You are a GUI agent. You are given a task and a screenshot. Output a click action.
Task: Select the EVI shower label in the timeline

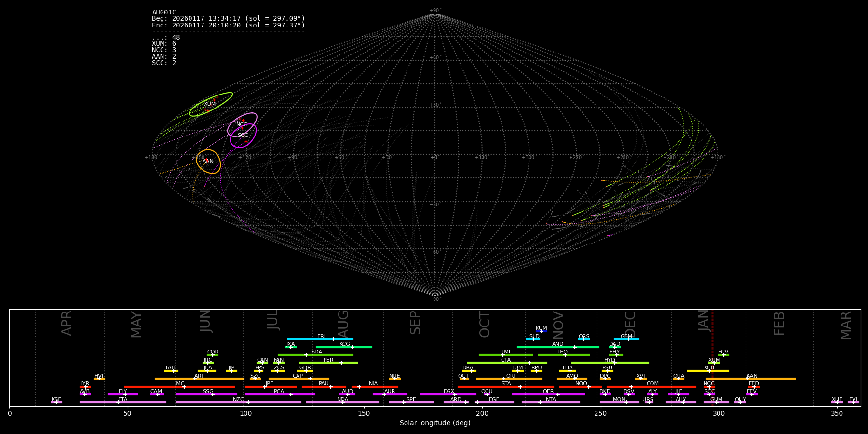click(853, 400)
